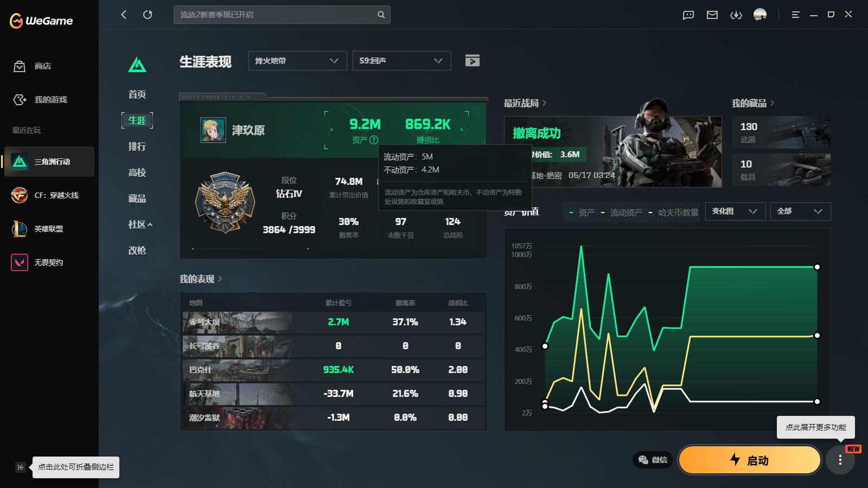
Task: Toggle 流动资产 series in chart legend
Action: click(x=622, y=213)
